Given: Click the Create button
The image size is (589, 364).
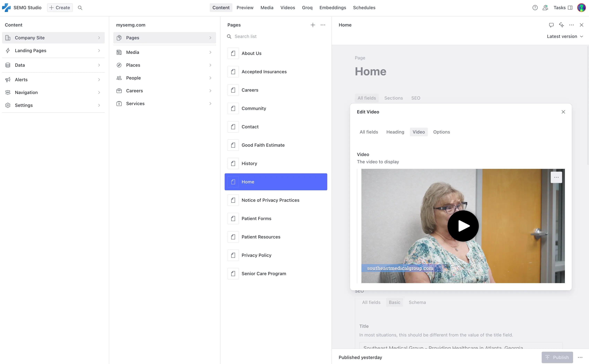Looking at the screenshot, I should click(x=60, y=8).
